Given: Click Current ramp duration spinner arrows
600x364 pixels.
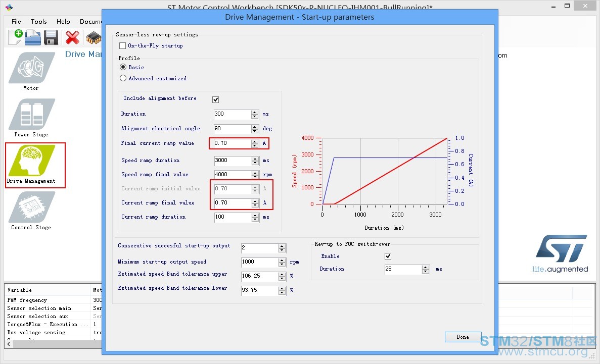Looking at the screenshot, I should click(x=255, y=217).
